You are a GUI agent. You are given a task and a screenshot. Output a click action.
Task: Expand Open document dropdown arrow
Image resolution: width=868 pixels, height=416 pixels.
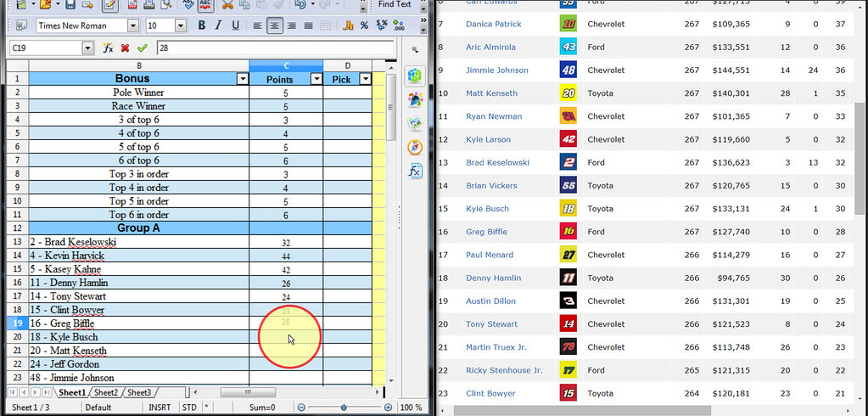tap(58, 4)
